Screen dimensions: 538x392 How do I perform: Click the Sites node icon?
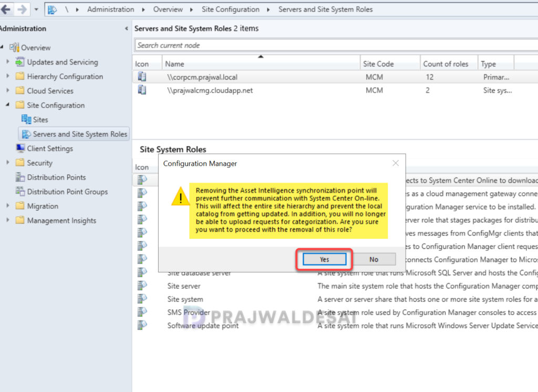point(26,119)
